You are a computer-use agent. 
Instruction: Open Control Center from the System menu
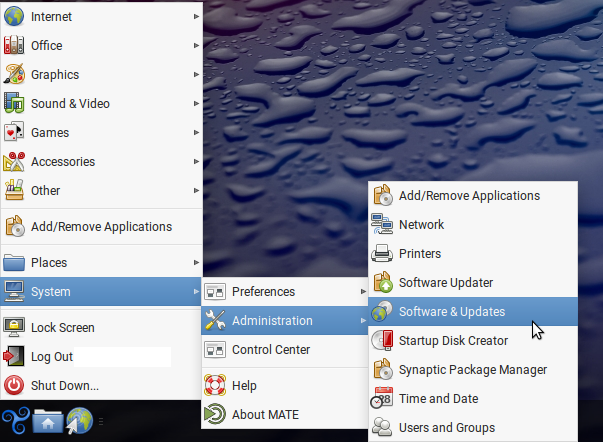pos(270,350)
